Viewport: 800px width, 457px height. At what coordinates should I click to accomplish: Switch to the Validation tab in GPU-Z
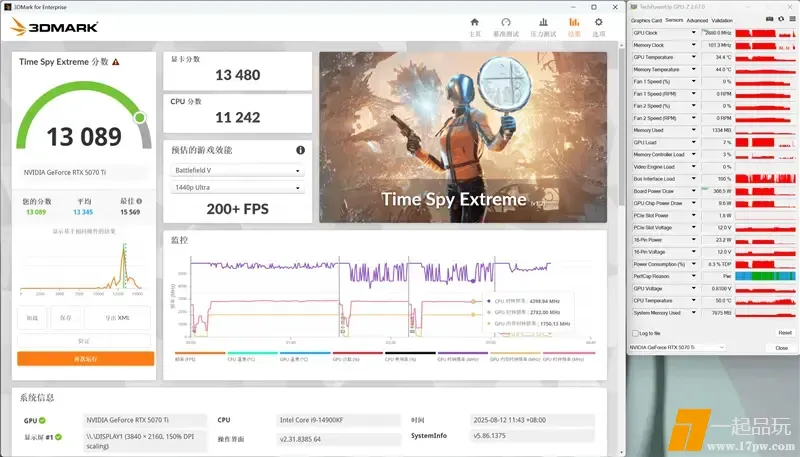722,20
